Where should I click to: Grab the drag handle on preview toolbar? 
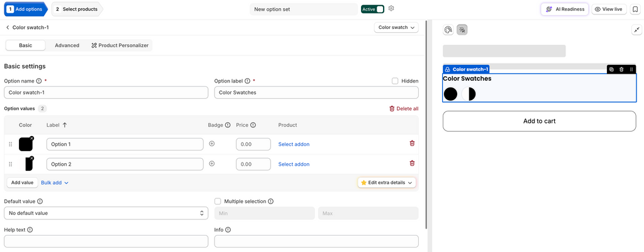(631, 69)
